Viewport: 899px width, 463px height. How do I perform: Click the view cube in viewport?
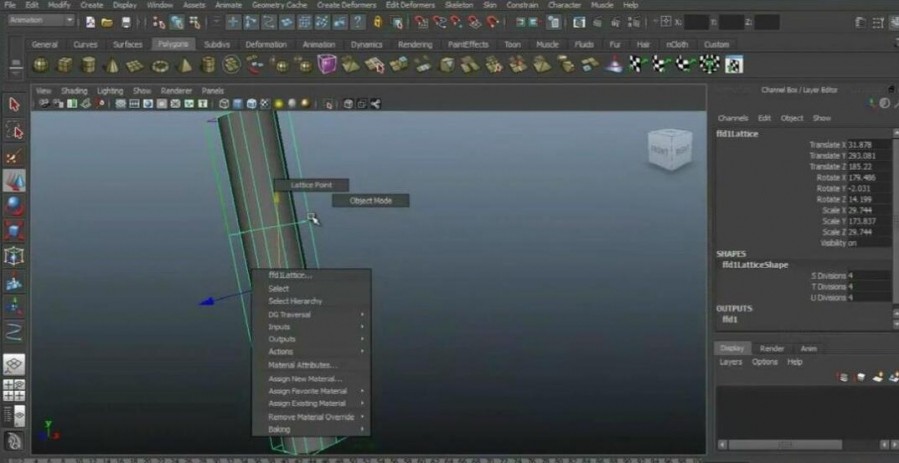tap(669, 150)
